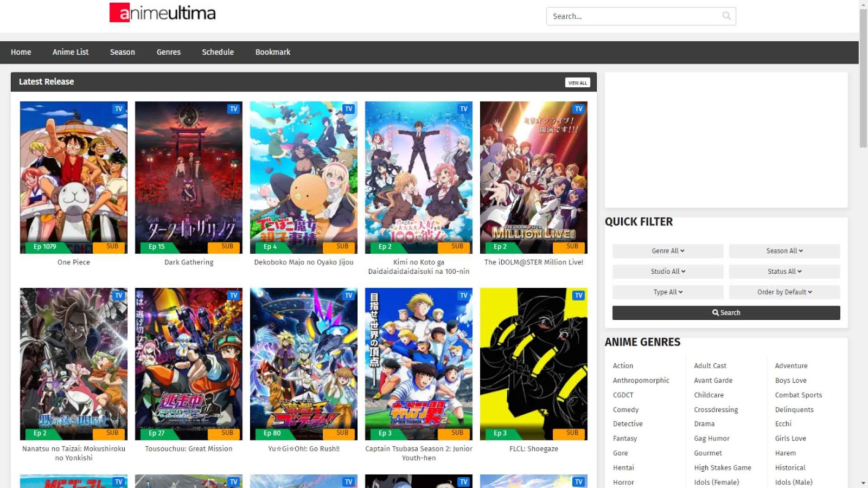868x488 pixels.
Task: Click the One Piece title link
Action: [74, 262]
